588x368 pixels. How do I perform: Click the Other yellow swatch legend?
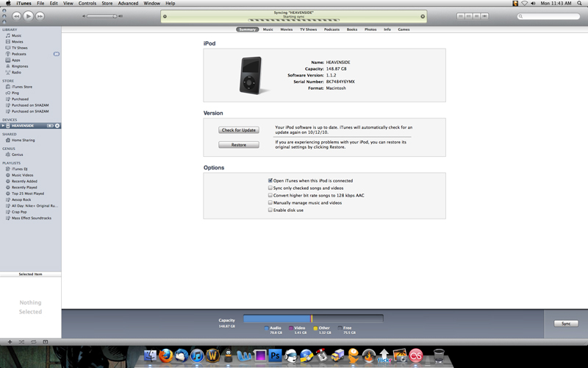[315, 328]
